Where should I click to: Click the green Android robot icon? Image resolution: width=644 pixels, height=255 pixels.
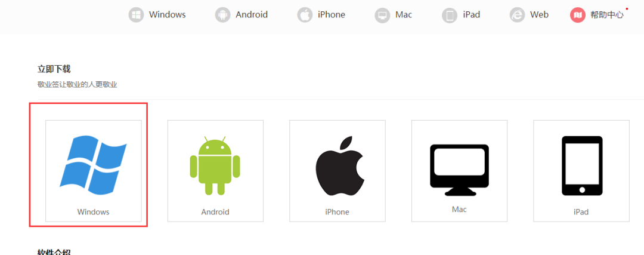coord(215,165)
